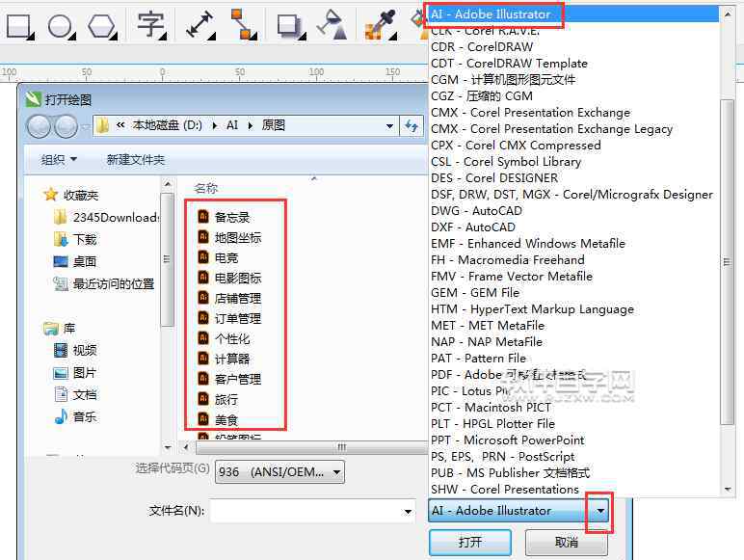Select the file 美食
This screenshot has width=744, height=560.
pos(218,419)
